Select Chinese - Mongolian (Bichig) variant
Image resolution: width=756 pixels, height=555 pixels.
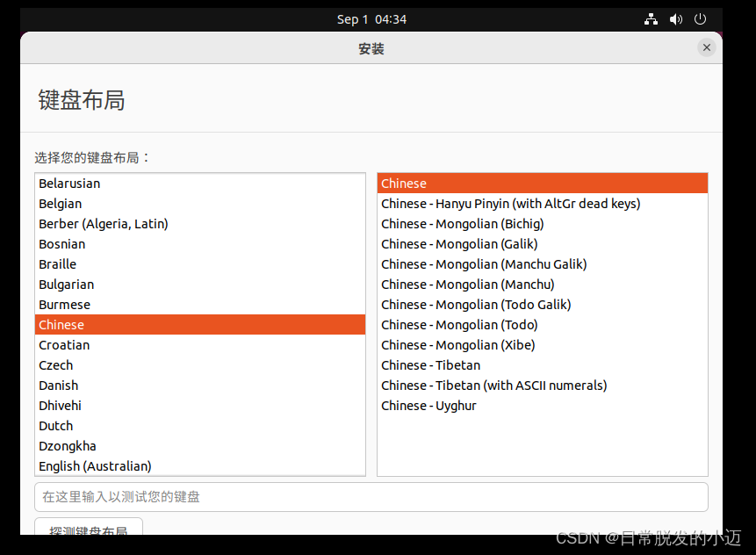click(543, 224)
